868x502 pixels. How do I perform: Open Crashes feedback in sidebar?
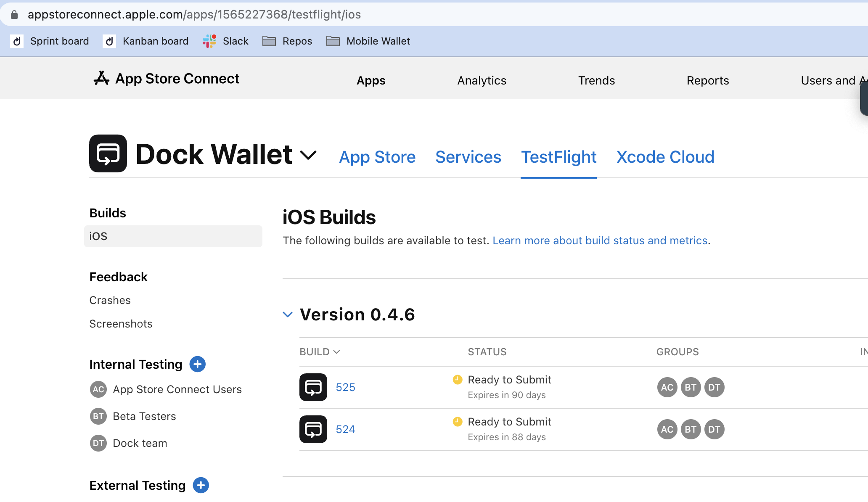coord(110,300)
